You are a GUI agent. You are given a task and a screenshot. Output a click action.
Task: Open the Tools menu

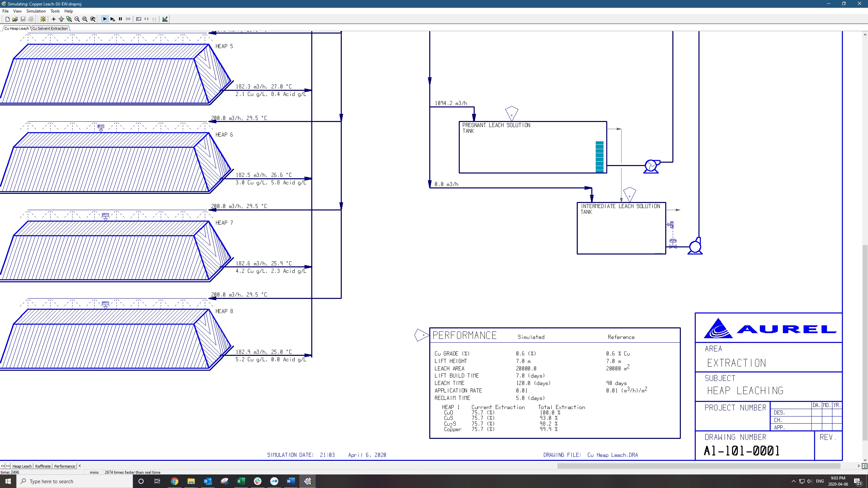[x=55, y=11]
